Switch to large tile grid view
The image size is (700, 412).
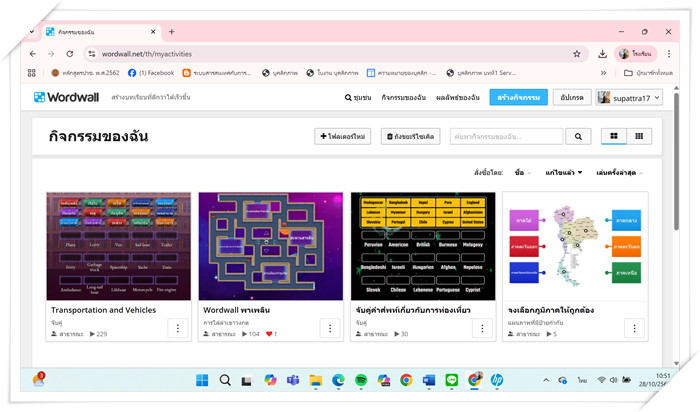click(613, 136)
